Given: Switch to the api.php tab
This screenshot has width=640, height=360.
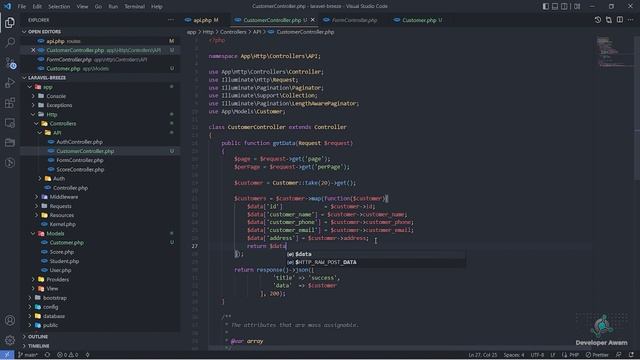Looking at the screenshot, I should [202, 20].
